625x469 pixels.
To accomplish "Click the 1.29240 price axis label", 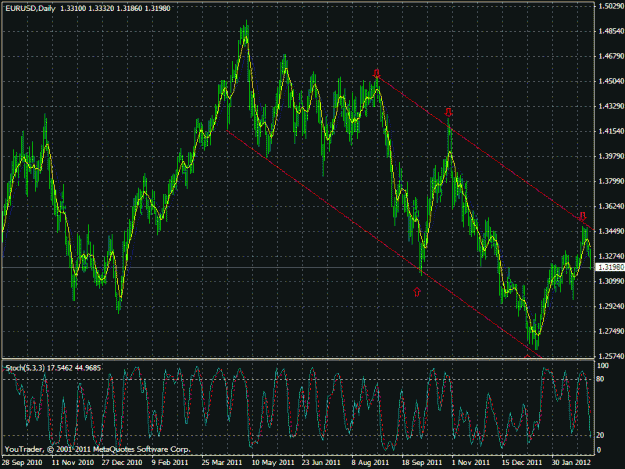I will (611, 306).
